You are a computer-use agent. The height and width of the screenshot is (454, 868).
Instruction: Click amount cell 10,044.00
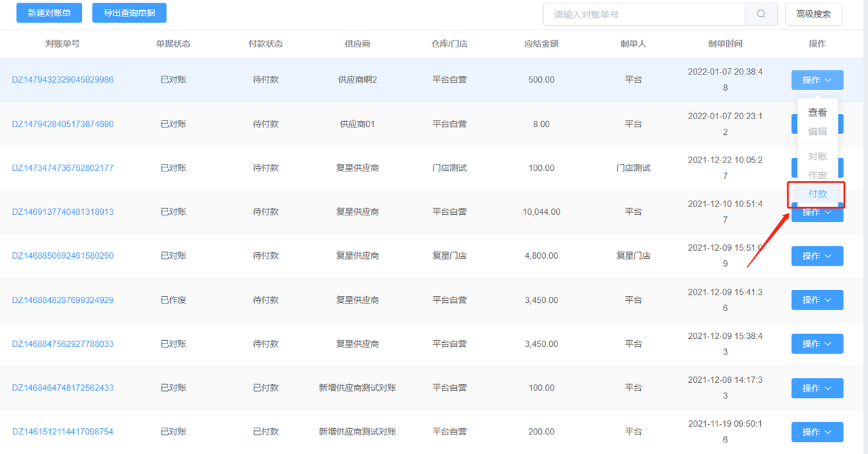pyautogui.click(x=541, y=212)
